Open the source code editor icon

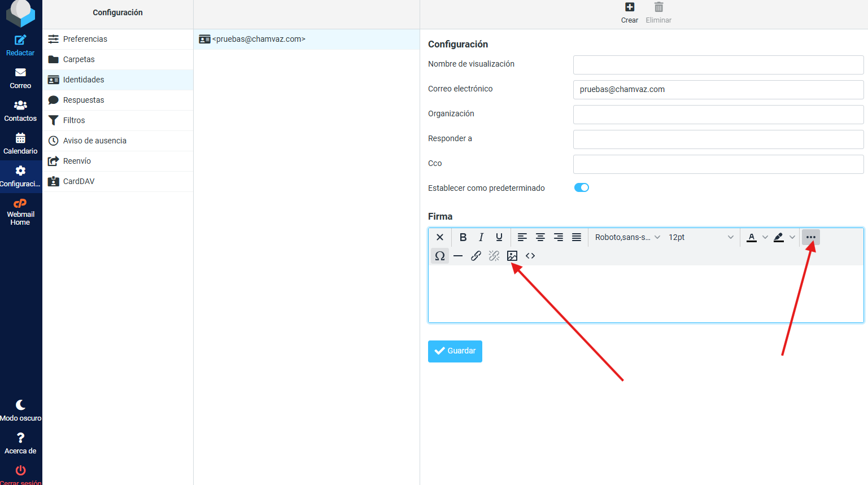(x=530, y=256)
